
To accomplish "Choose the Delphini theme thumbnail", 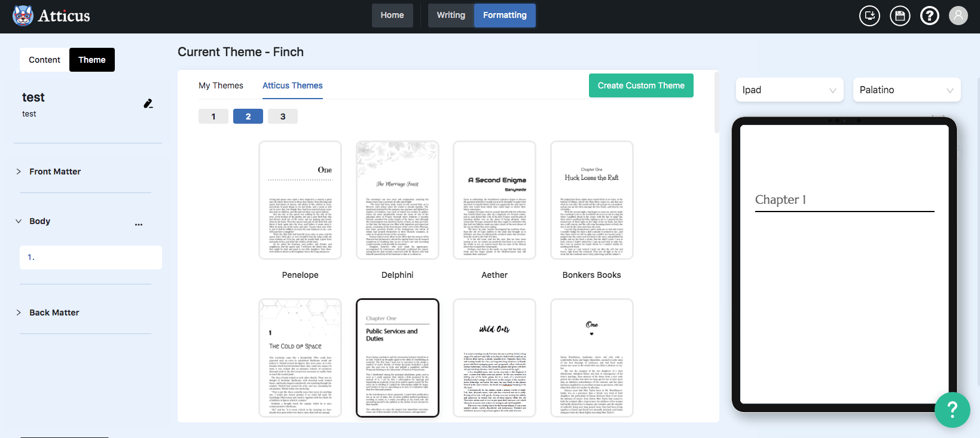I will coord(398,200).
